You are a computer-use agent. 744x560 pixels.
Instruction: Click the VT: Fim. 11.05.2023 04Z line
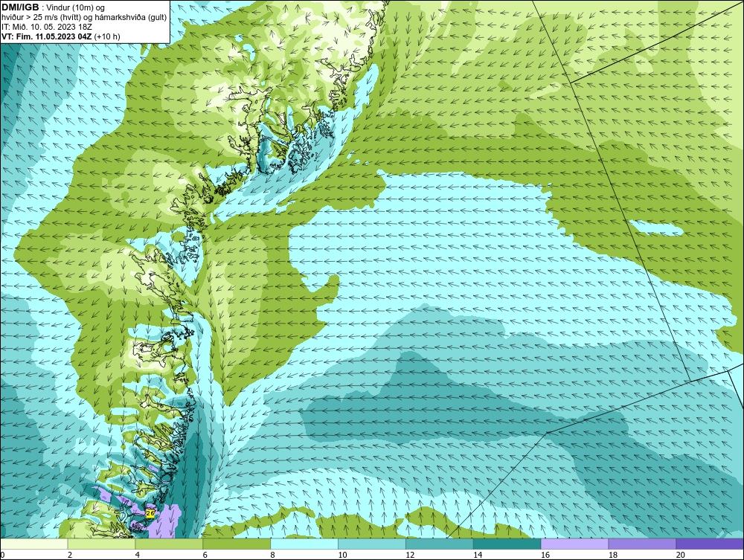click(x=61, y=36)
